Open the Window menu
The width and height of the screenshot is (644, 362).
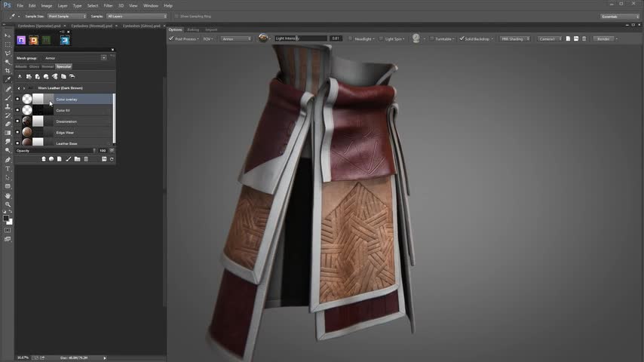[x=151, y=6]
